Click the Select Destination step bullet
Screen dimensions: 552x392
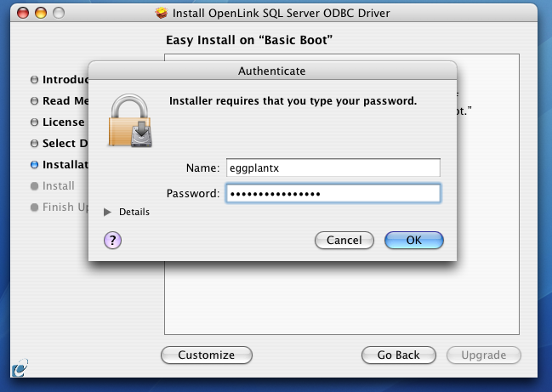pos(34,144)
